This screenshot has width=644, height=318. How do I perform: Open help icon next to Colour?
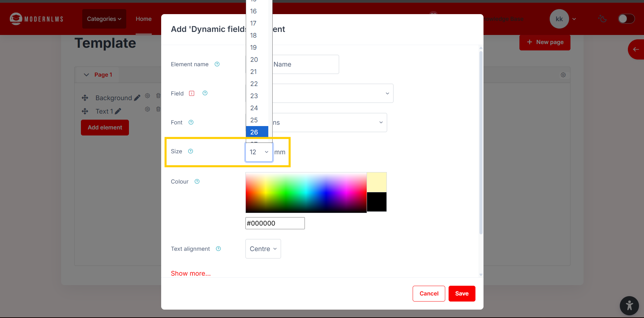(197, 182)
